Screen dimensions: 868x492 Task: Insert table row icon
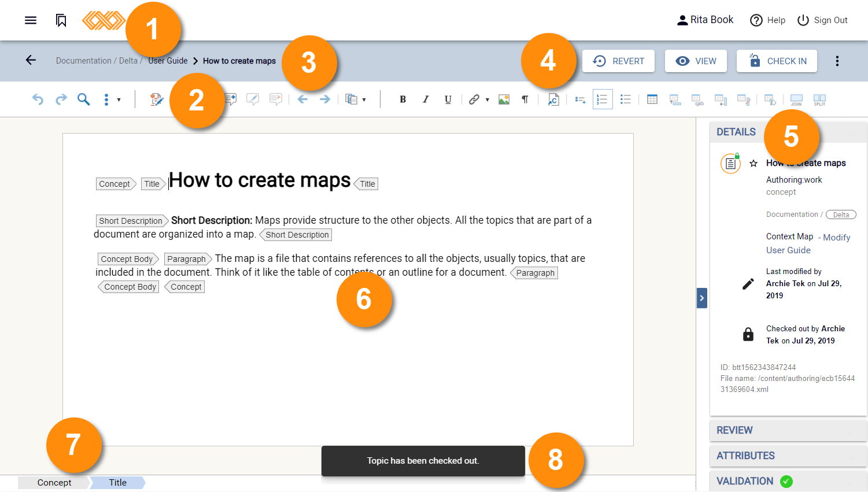click(675, 99)
